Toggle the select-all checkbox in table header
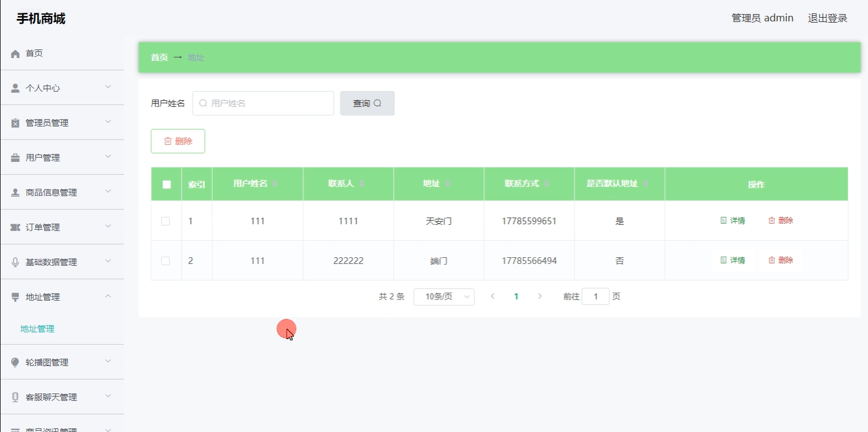Screen dimensions: 868x432 [x=167, y=185]
